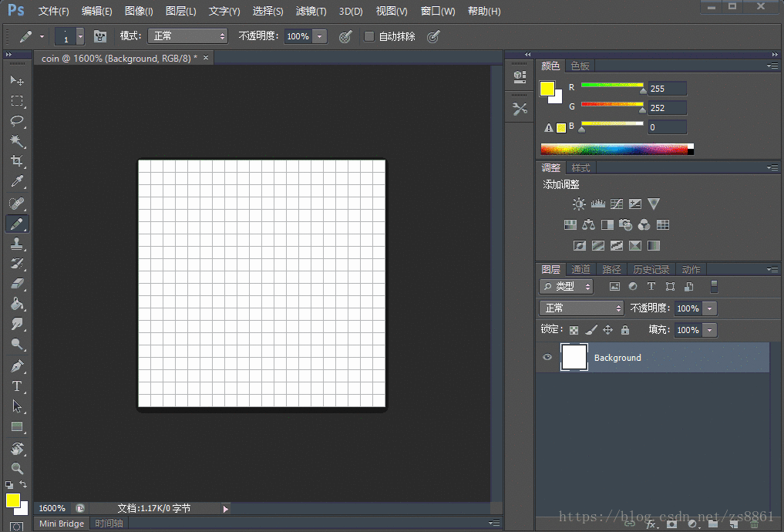Viewport: 784px width, 532px height.
Task: Open the Mini Bridge panel tab
Action: point(62,524)
